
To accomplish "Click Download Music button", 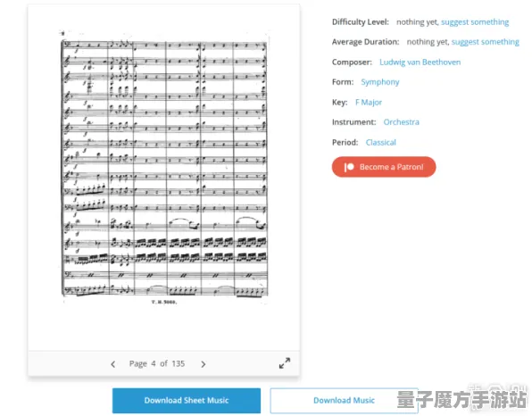I will point(344,401).
